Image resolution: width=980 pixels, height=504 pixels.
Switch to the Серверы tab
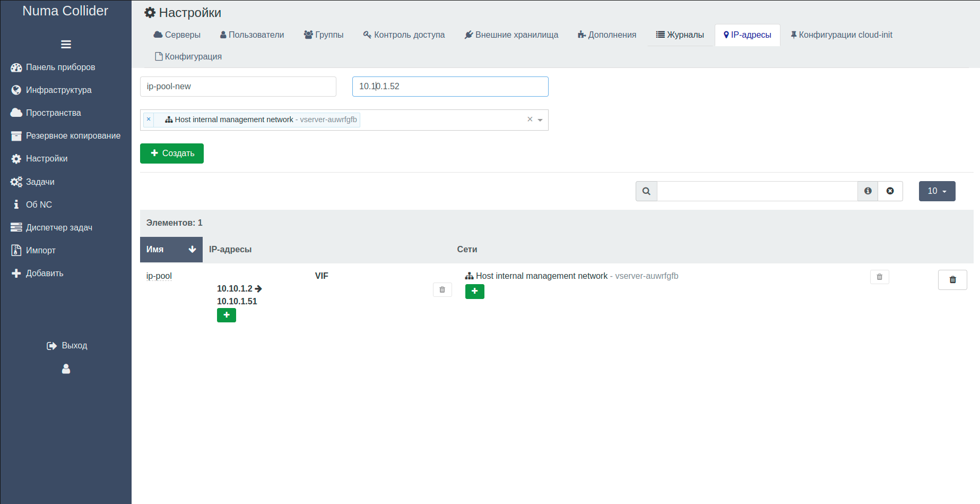click(177, 35)
